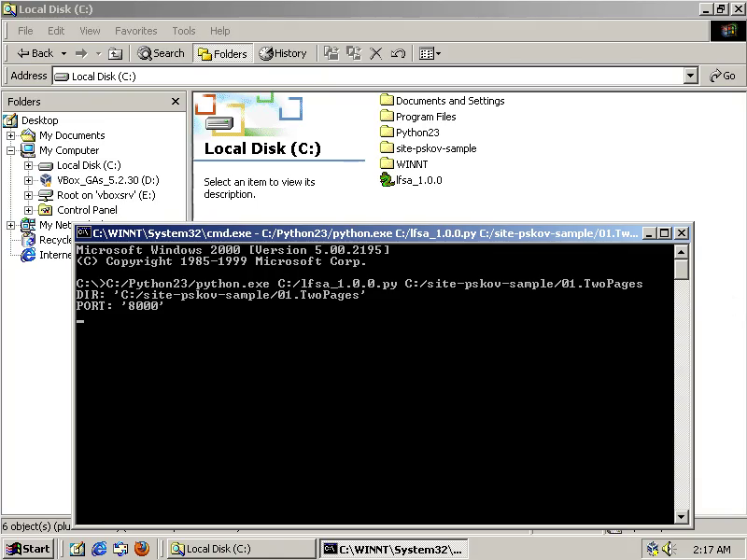747x560 pixels.
Task: Open the Search pane from toolbar
Action: (x=162, y=53)
